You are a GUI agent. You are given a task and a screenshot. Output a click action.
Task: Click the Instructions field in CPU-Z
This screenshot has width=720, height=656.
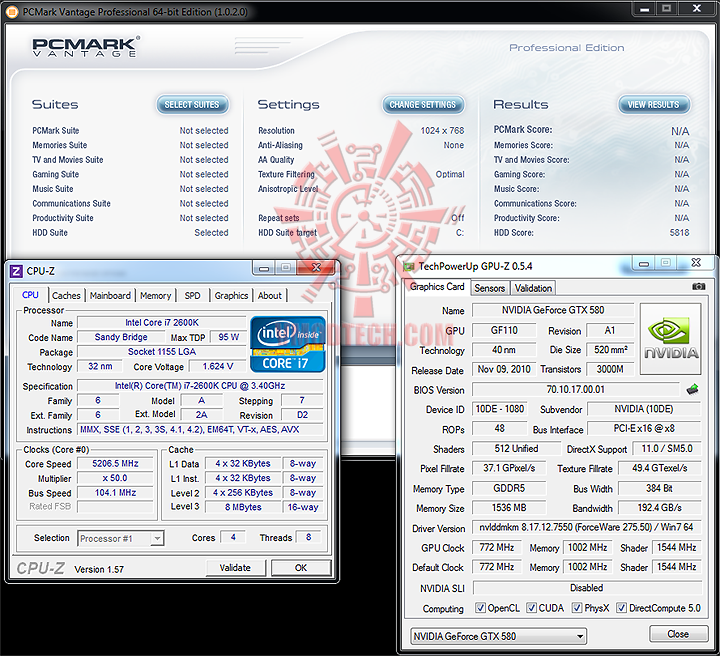tap(200, 430)
